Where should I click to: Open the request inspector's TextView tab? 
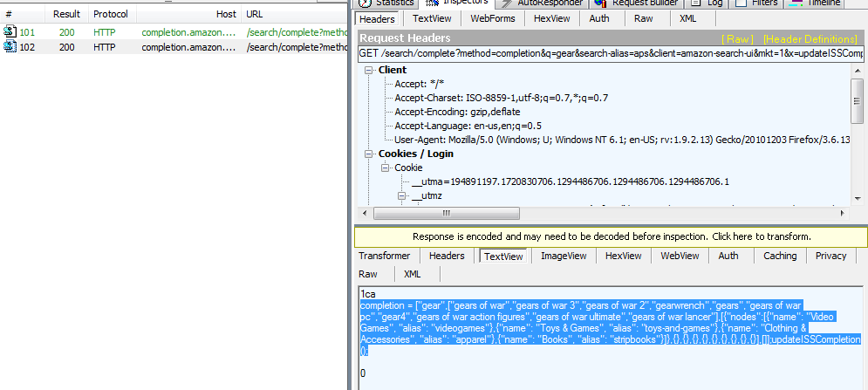coord(432,19)
